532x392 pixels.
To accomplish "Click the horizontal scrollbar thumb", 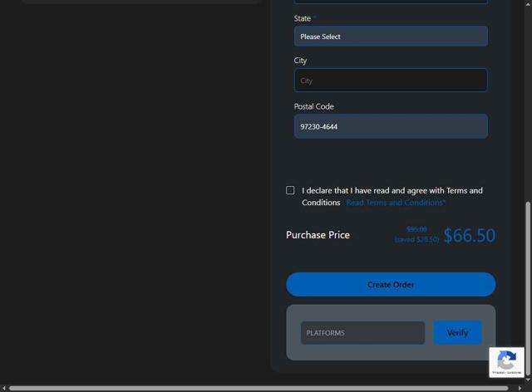I will click(259, 389).
